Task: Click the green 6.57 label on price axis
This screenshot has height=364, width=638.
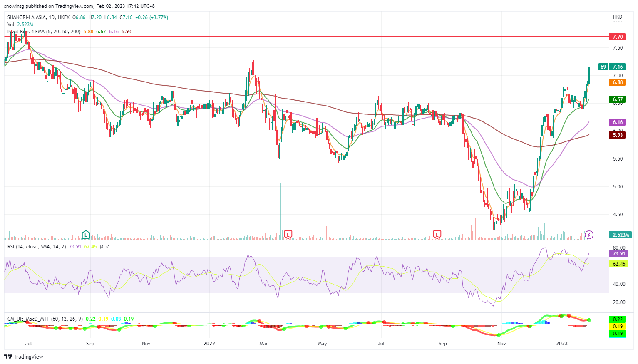Action: pyautogui.click(x=617, y=99)
